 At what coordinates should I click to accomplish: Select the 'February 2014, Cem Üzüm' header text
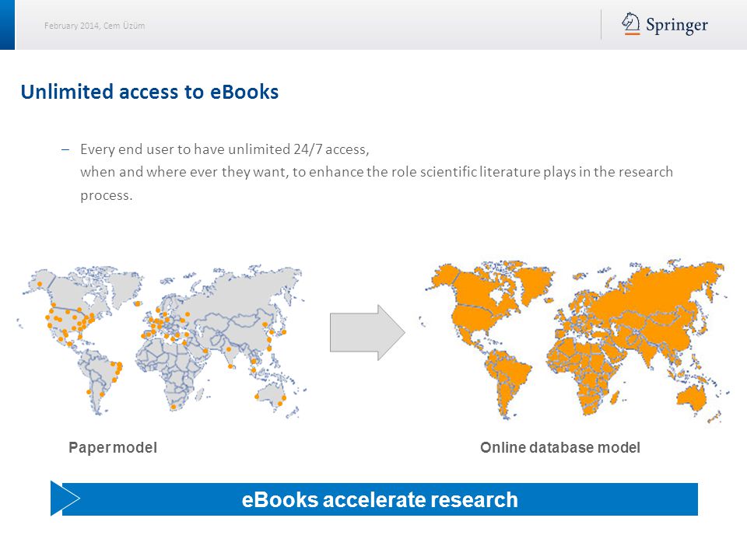tap(94, 26)
